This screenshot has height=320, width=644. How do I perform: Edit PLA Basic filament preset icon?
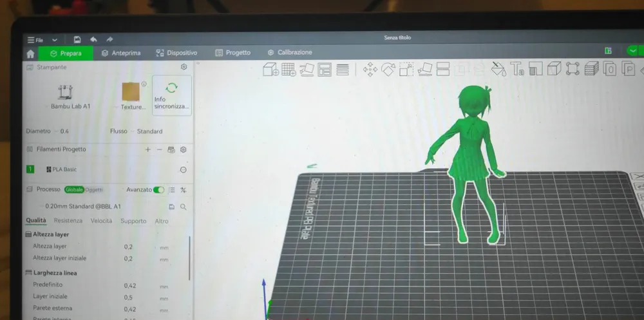184,169
